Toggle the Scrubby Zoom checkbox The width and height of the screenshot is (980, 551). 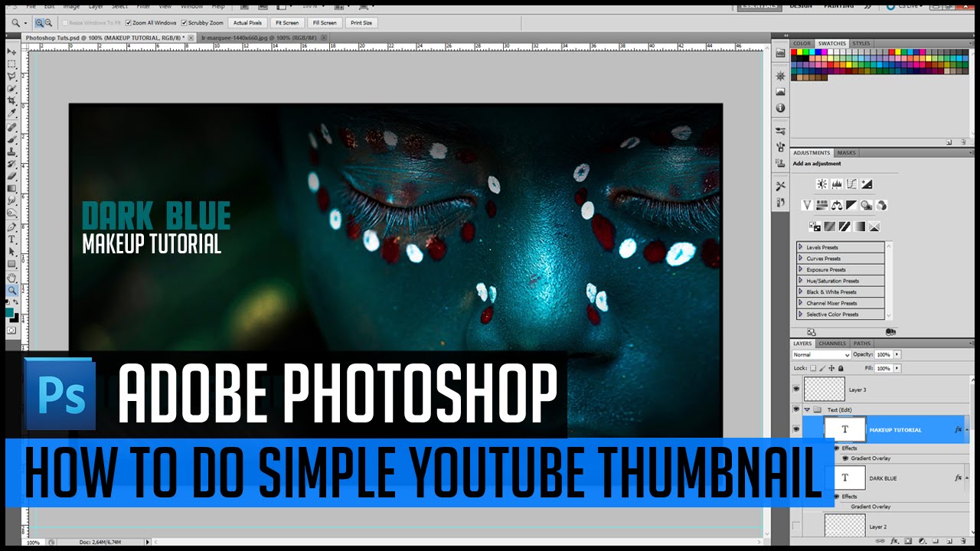pos(184,23)
